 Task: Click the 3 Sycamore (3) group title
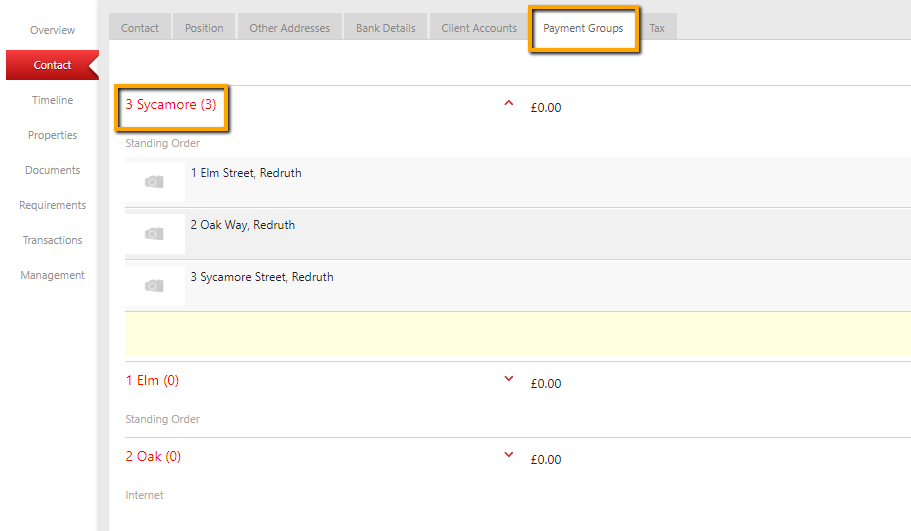[x=171, y=105]
